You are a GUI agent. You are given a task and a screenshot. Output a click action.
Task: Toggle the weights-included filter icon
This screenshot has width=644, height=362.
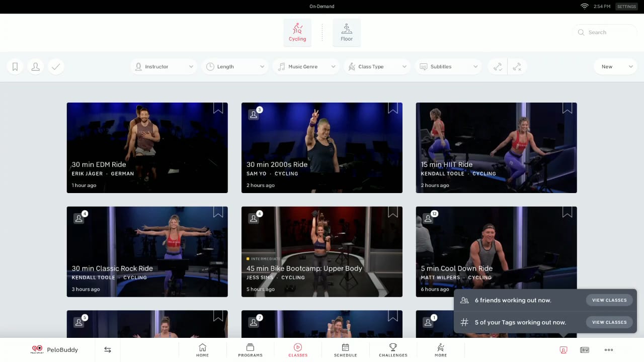(x=498, y=66)
